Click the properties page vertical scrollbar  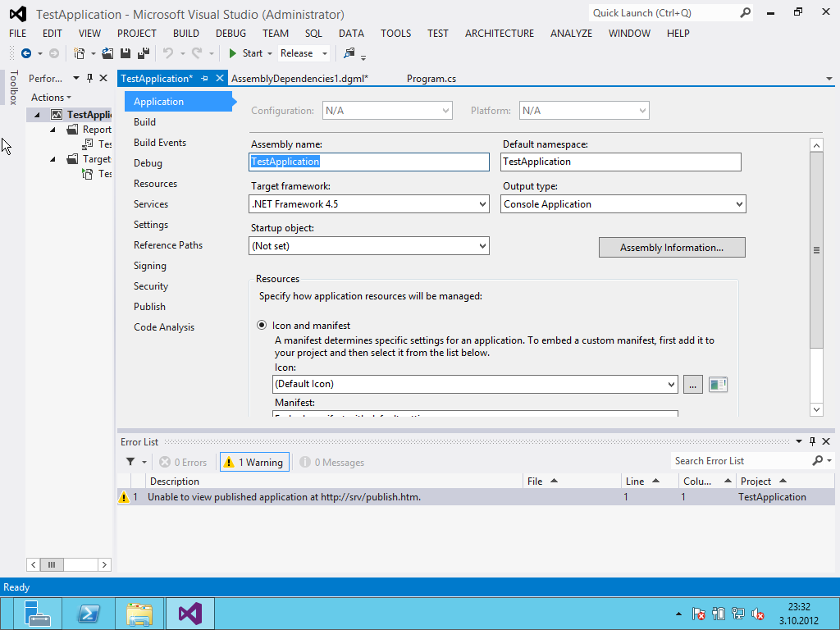(816, 250)
